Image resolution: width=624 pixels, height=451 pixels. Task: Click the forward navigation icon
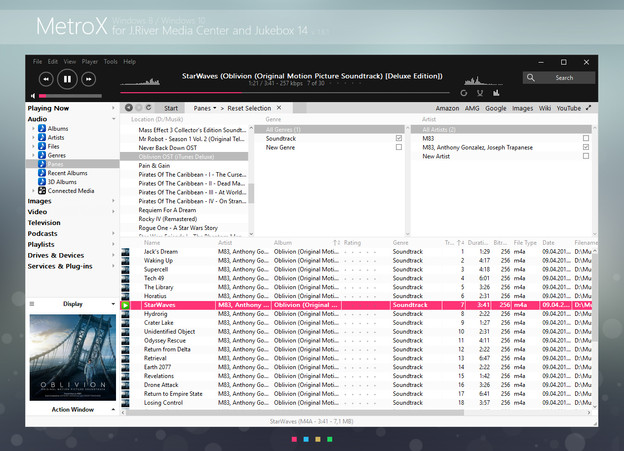pyautogui.click(x=138, y=107)
